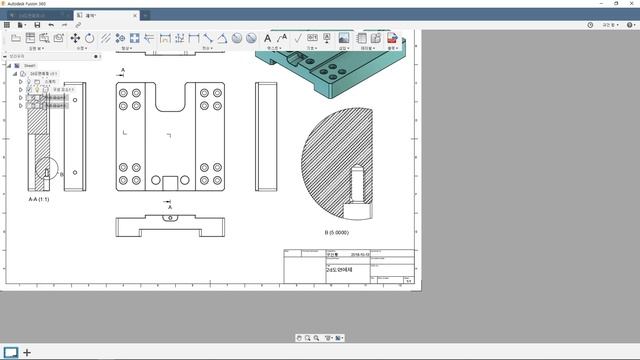Create a Detail View

(58, 38)
